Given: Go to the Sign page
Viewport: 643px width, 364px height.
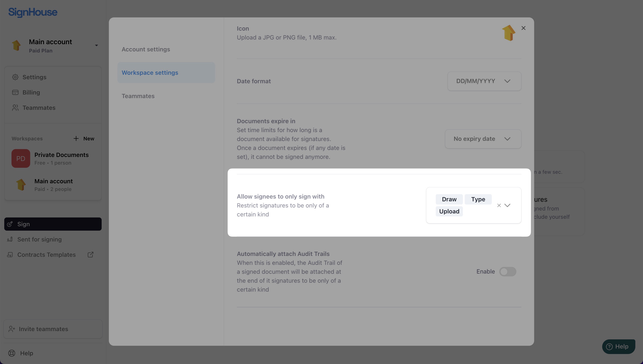Looking at the screenshot, I should click(x=53, y=224).
